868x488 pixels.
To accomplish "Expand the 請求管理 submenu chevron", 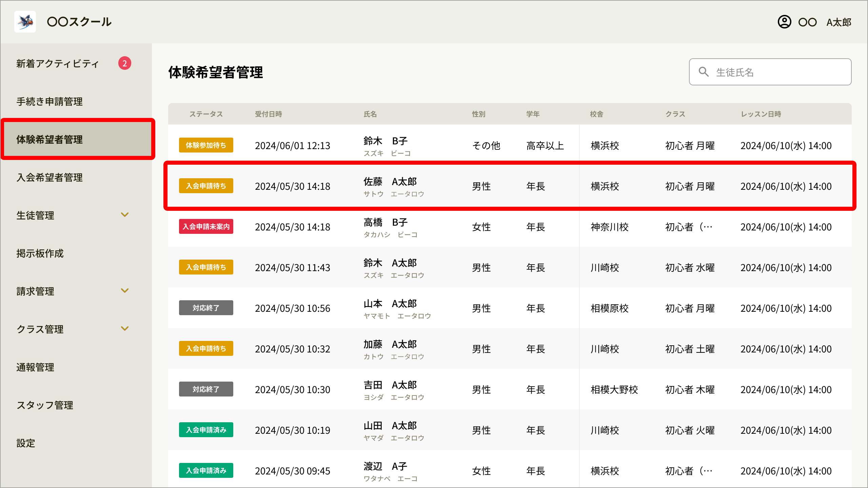I will (125, 291).
